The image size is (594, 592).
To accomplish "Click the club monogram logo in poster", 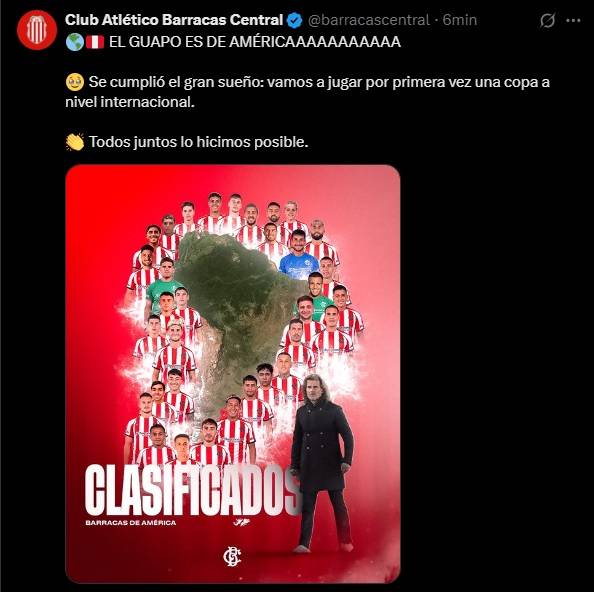I will [232, 558].
